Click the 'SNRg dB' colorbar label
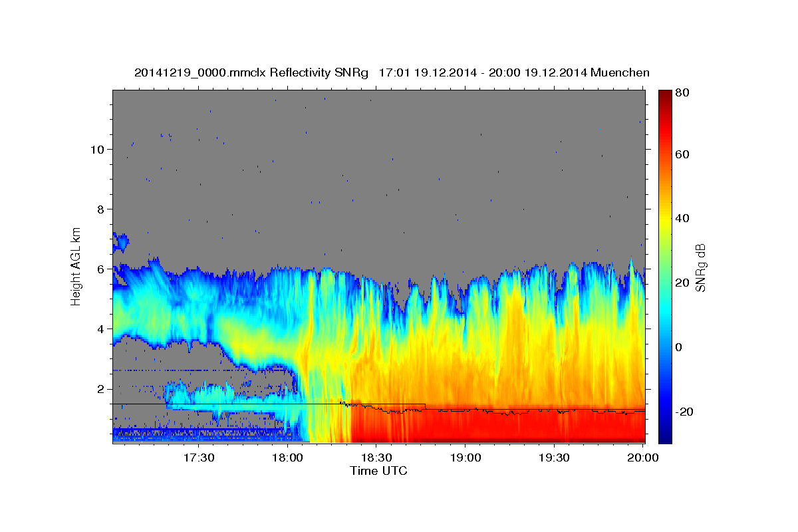Viewport: 798px width, 532px height. pyautogui.click(x=702, y=268)
